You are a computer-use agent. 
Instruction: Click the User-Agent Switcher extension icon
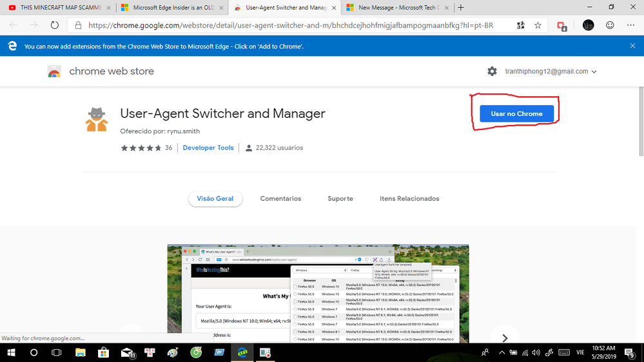click(97, 119)
